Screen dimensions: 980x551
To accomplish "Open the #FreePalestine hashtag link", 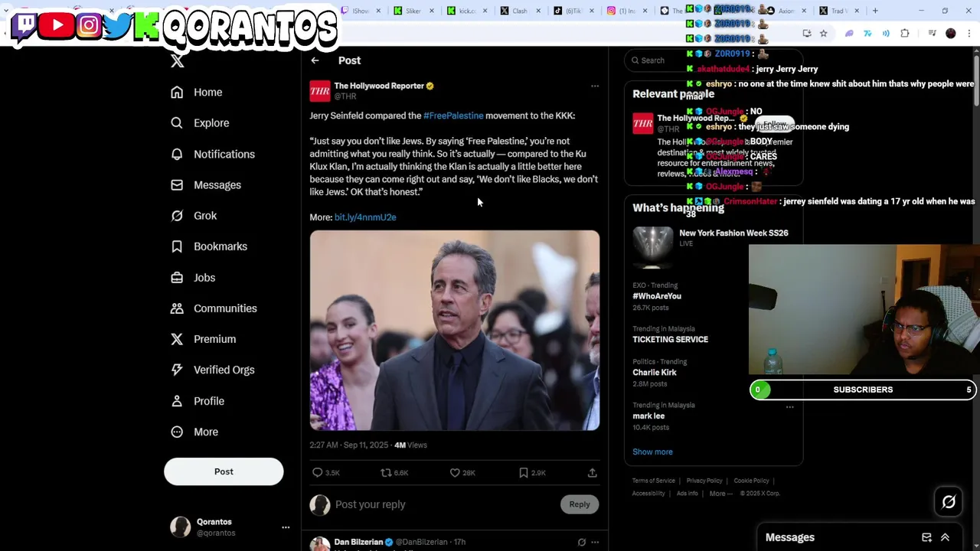I will tap(453, 116).
